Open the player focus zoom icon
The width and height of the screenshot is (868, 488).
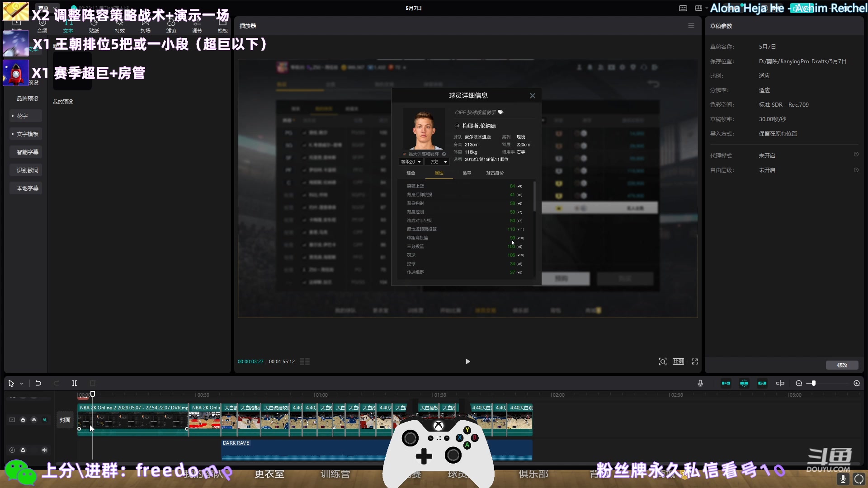coord(663,361)
